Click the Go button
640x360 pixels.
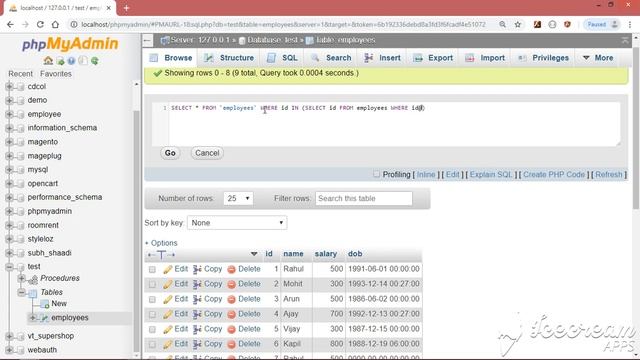(x=170, y=153)
